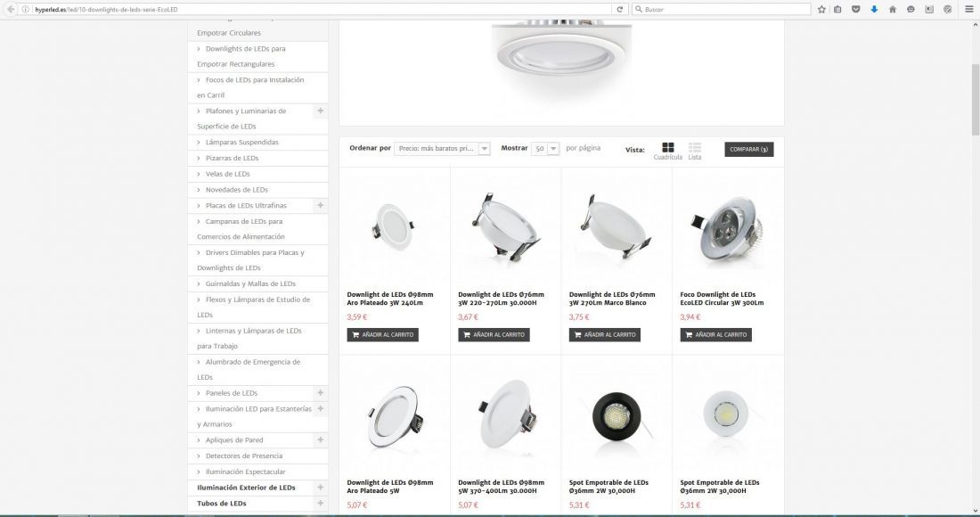Screen dimensions: 980x517
Task: Click the browser Buscar search field
Action: point(722,10)
